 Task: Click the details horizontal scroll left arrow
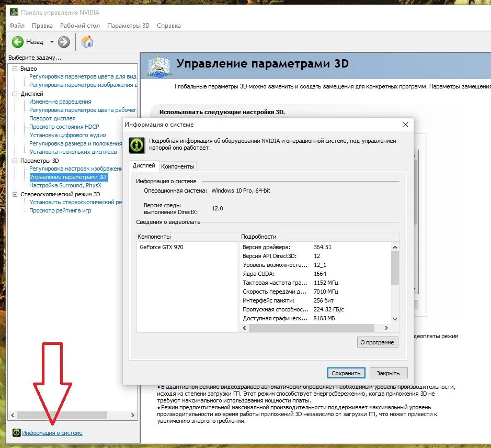(x=245, y=328)
